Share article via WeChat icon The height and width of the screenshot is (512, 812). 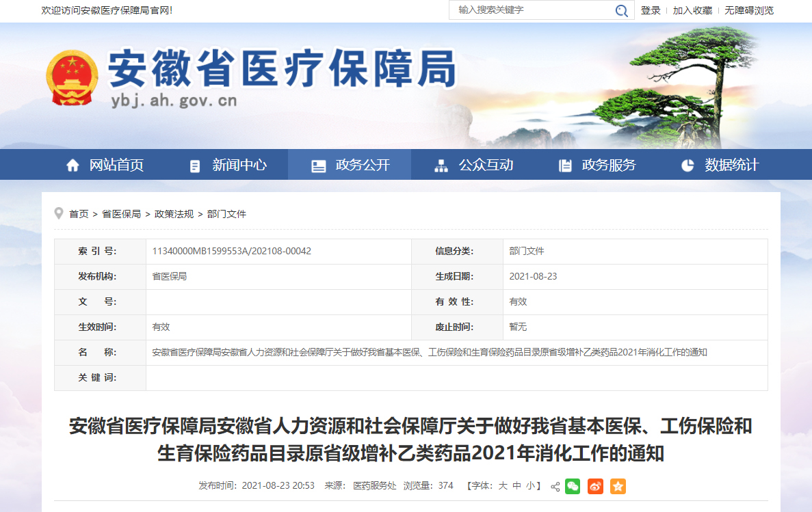click(x=573, y=486)
